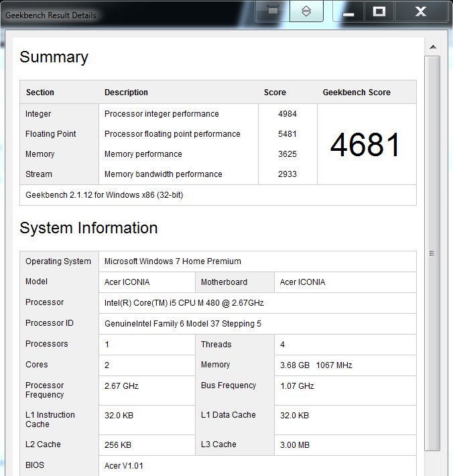Screen dimensions: 453x476
Task: Click the Model value 'Acer ICONIA'
Action: [127, 282]
